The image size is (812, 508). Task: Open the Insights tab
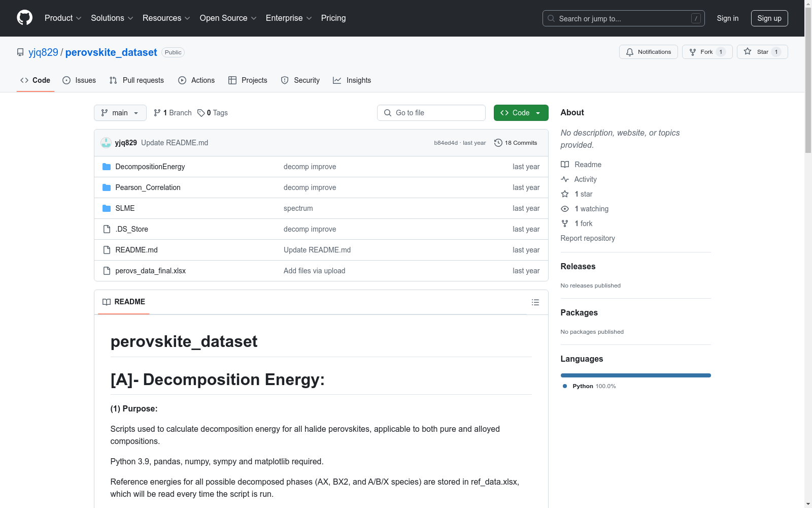point(352,80)
